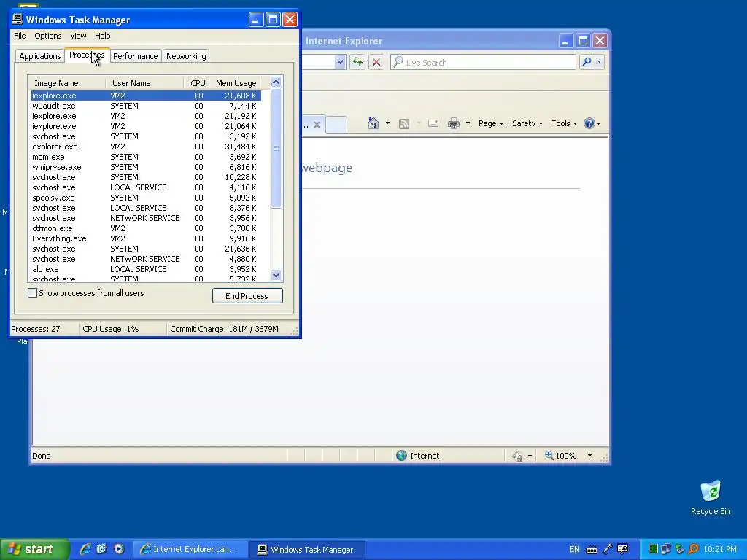Viewport: 747px width, 560px height.
Task: Click the network connection tray icon
Action: click(x=666, y=549)
